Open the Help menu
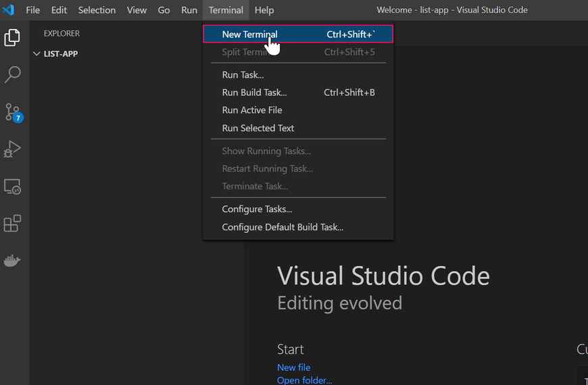588x385 pixels. pos(264,10)
